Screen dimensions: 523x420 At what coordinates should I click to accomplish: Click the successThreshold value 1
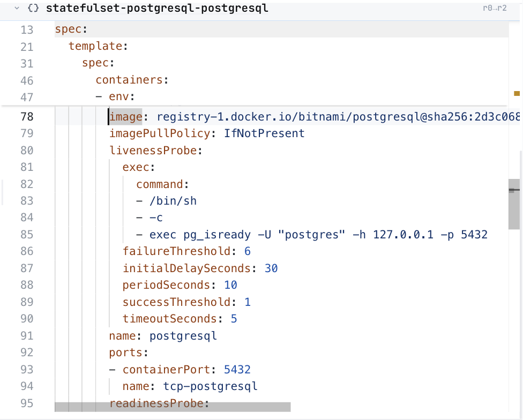[247, 302]
